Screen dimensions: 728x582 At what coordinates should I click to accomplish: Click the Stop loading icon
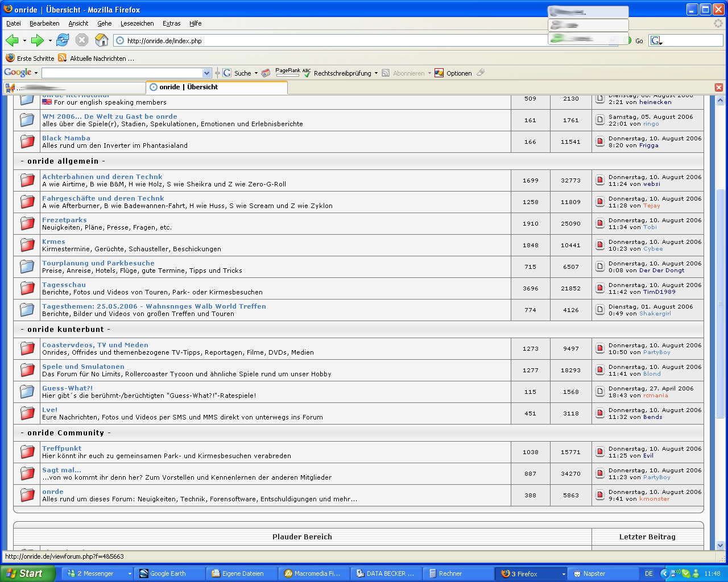[x=82, y=40]
